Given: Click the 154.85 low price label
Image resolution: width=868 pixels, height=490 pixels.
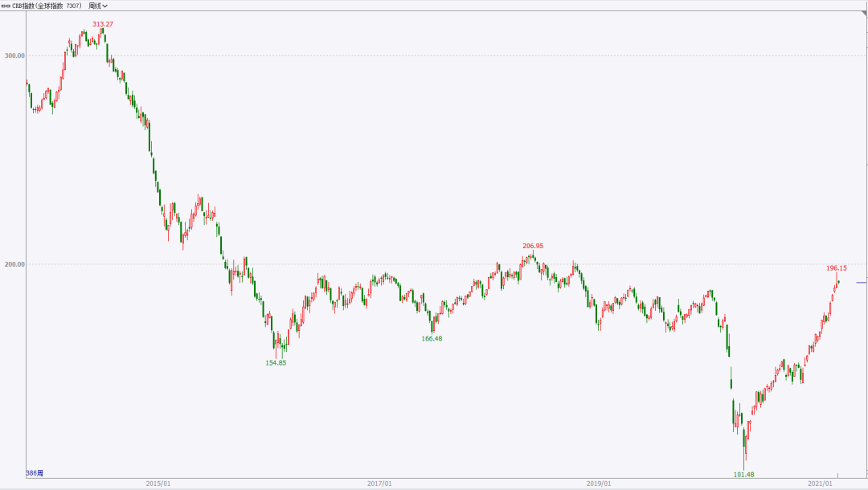Looking at the screenshot, I should [276, 363].
